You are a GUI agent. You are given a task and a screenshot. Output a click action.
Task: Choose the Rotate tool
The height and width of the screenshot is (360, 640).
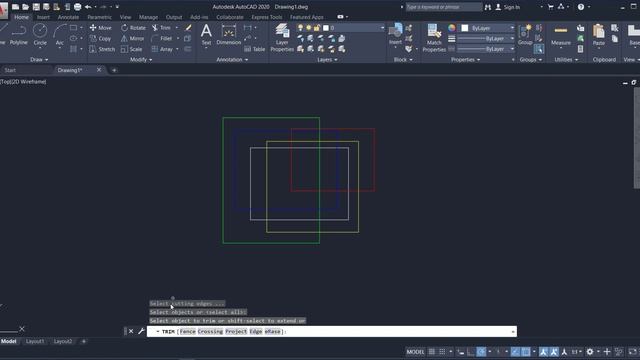click(x=133, y=28)
